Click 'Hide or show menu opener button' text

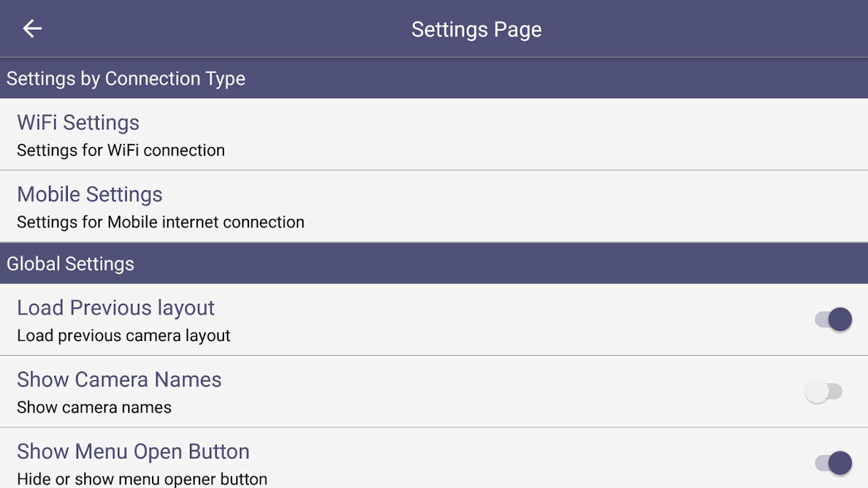tap(142, 479)
